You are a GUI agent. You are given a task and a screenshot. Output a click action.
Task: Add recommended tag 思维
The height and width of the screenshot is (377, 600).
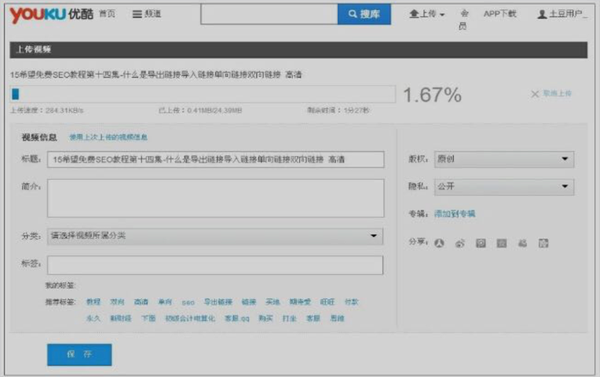coord(337,318)
